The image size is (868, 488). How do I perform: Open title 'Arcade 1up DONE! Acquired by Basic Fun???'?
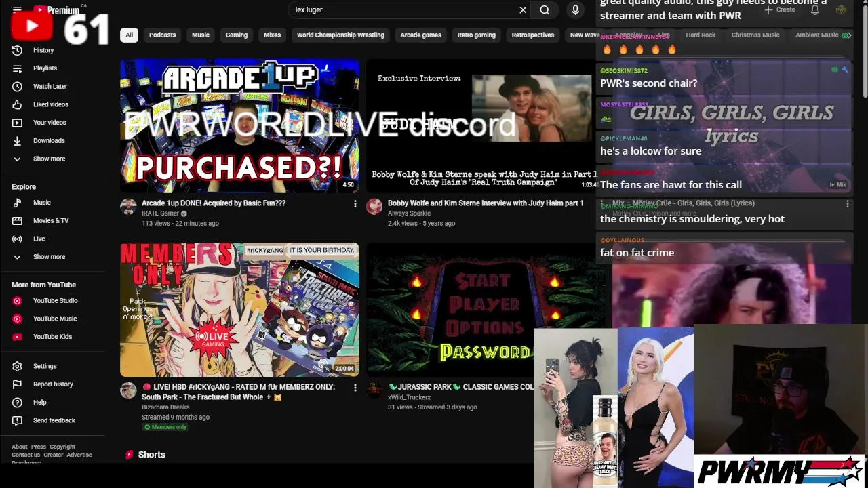coord(214,203)
